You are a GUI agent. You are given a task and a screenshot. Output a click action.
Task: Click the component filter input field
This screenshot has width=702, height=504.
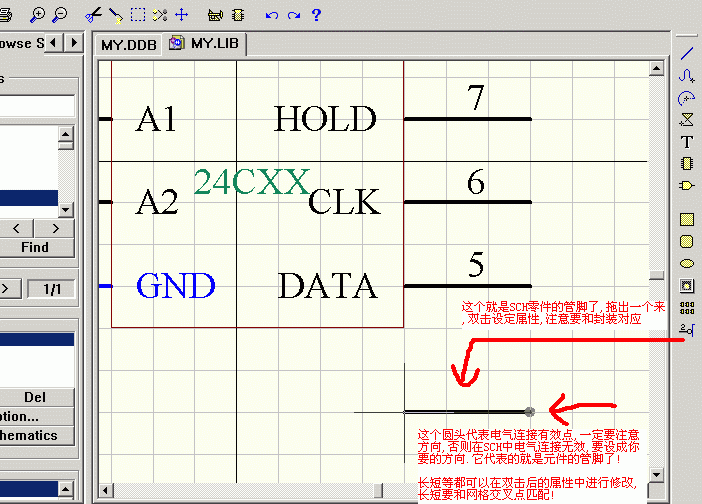click(37, 106)
